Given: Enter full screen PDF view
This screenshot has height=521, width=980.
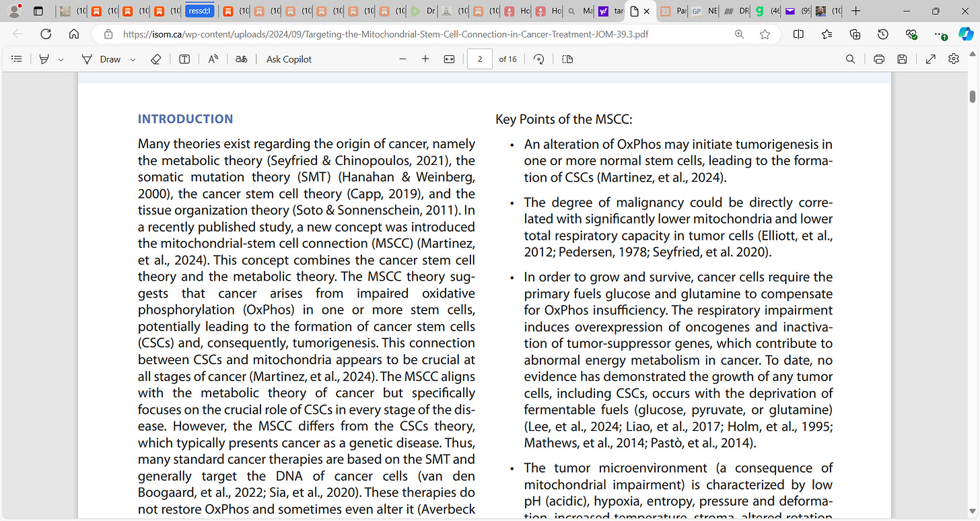Looking at the screenshot, I should 931,59.
